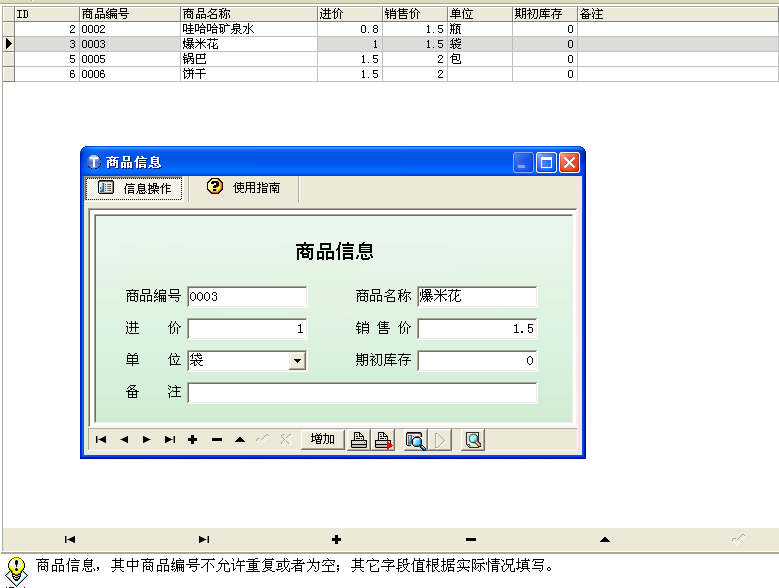Click the 包 unit cell
Image resolution: width=779 pixels, height=588 pixels.
pos(480,59)
